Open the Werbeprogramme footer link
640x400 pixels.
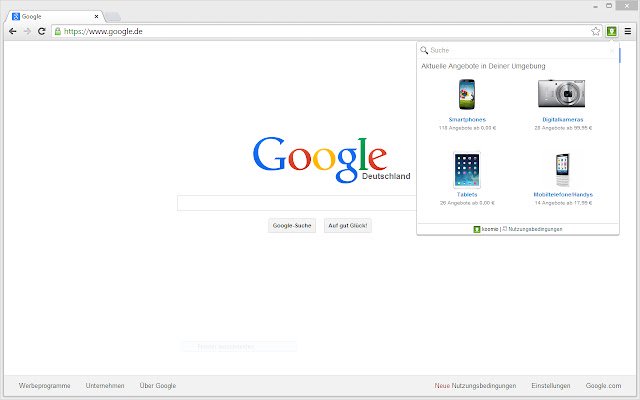tap(44, 386)
